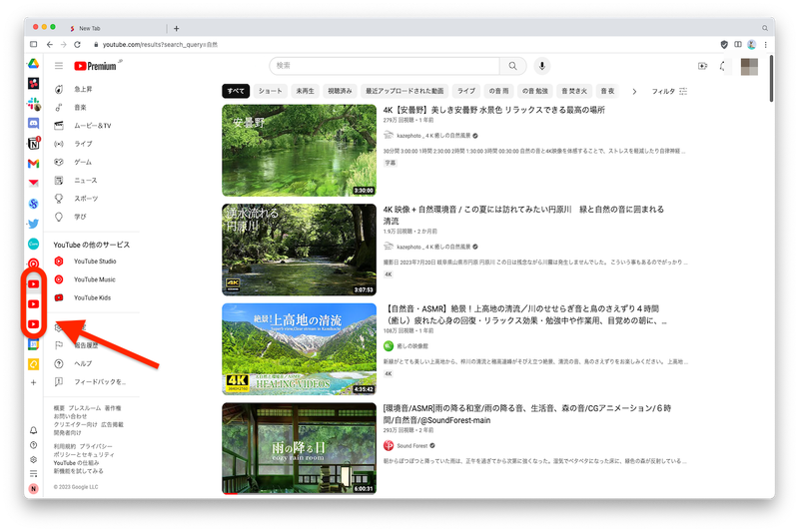Click the search magnifier button
Image resolution: width=799 pixels, height=532 pixels.
click(x=512, y=66)
